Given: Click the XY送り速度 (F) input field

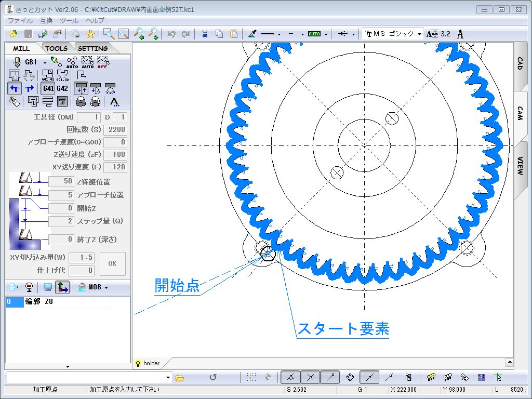Looking at the screenshot, I should 115,167.
